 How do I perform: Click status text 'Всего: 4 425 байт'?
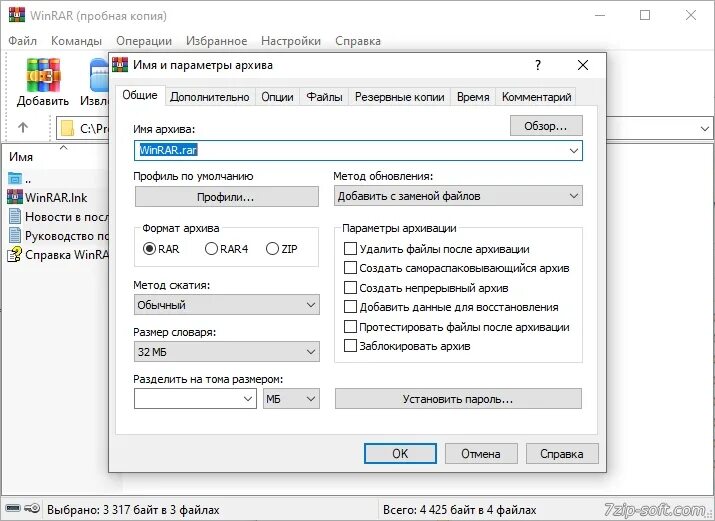tap(459, 509)
